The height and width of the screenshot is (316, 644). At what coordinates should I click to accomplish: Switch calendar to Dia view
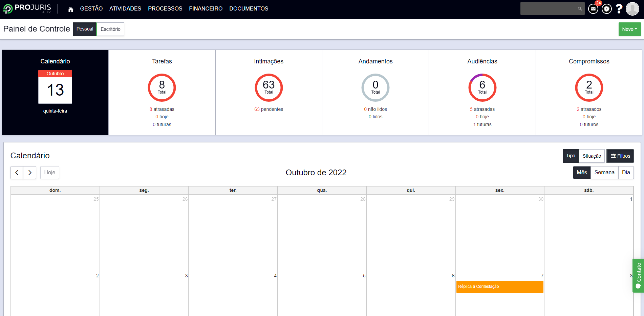626,173
